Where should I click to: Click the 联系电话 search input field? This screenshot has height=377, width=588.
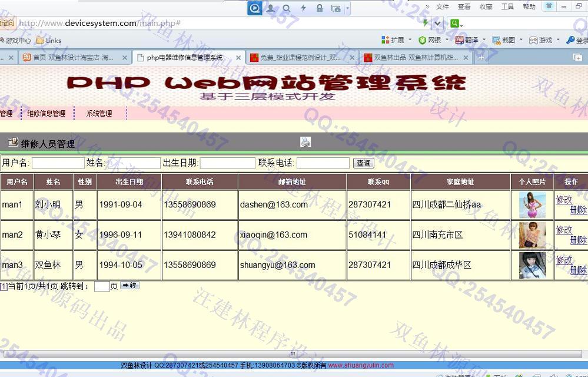coord(323,163)
